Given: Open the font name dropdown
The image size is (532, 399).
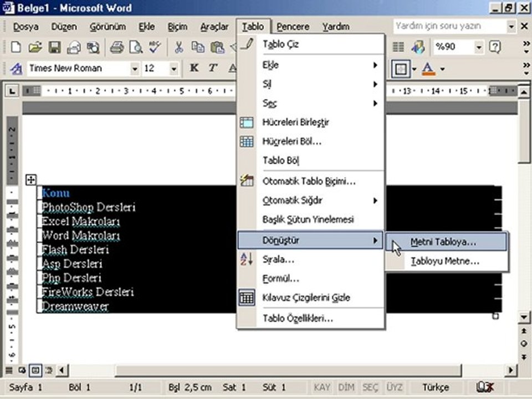Looking at the screenshot, I should tap(135, 69).
